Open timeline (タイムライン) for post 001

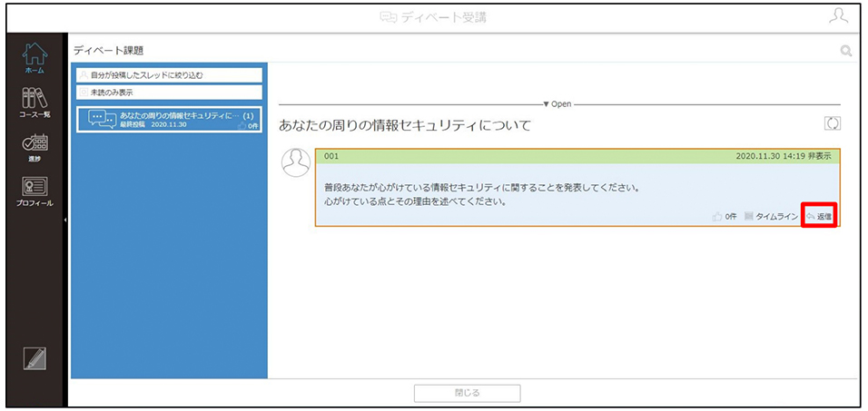click(771, 217)
